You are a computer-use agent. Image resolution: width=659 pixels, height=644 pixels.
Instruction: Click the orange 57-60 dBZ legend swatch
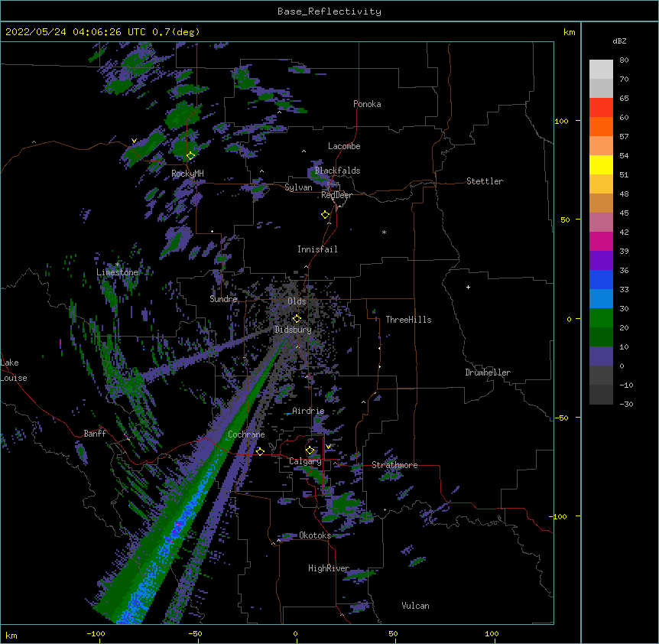click(x=601, y=126)
